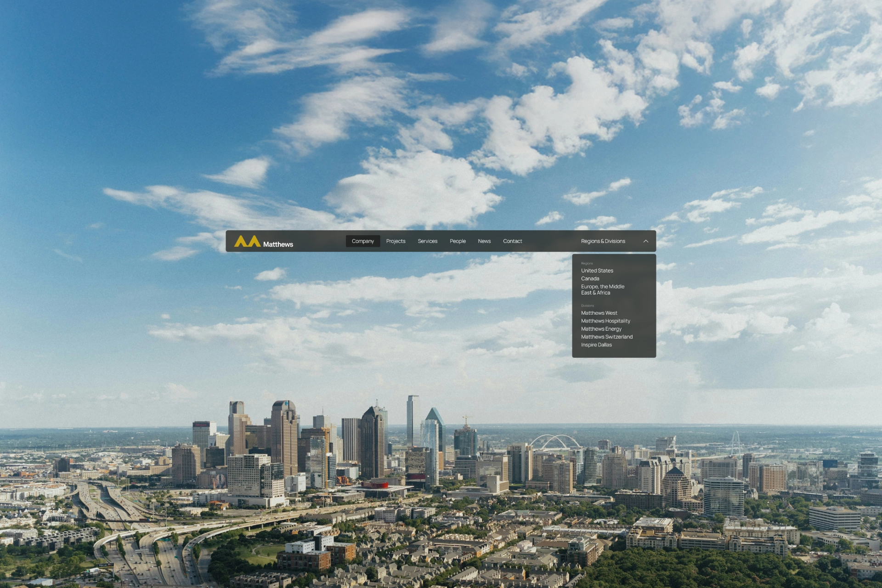Screen dimensions: 882x588
Task: Go to the Projects page
Action: 396,241
